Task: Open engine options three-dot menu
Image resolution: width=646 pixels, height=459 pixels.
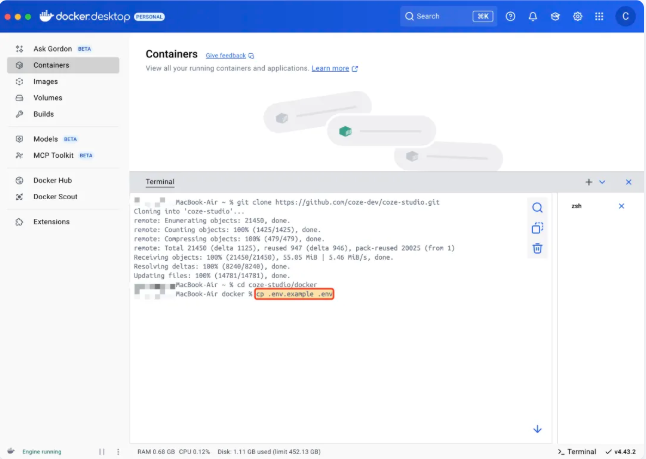Action: click(x=116, y=452)
